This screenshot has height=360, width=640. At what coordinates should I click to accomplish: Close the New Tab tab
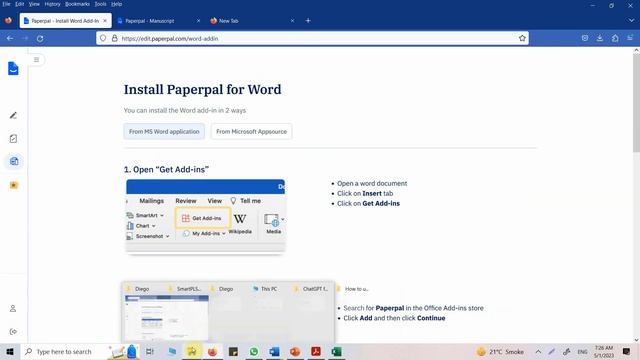292,20
